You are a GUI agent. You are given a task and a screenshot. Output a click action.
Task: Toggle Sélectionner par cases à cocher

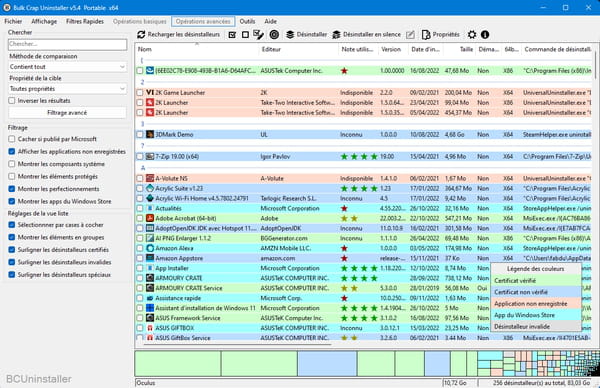click(x=12, y=225)
